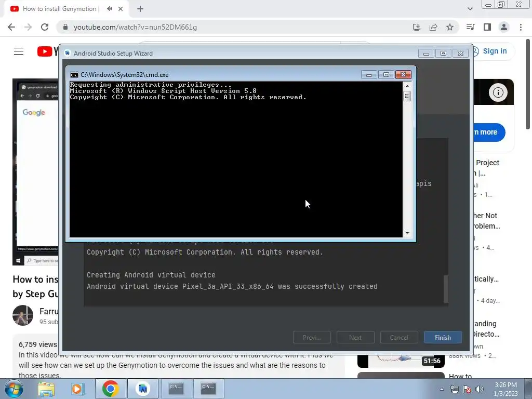Click the YouTube logo
Viewport: 532px width, 399px height.
pyautogui.click(x=47, y=51)
